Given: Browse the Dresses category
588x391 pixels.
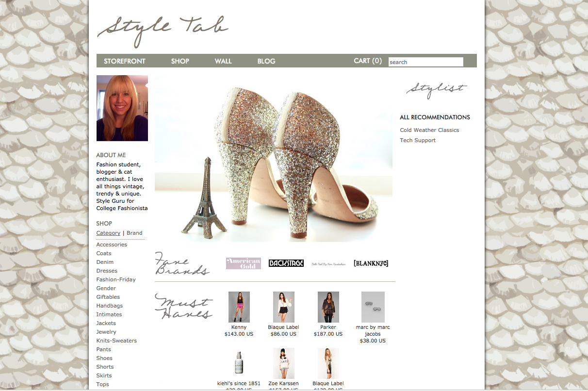Looking at the screenshot, I should click(107, 271).
